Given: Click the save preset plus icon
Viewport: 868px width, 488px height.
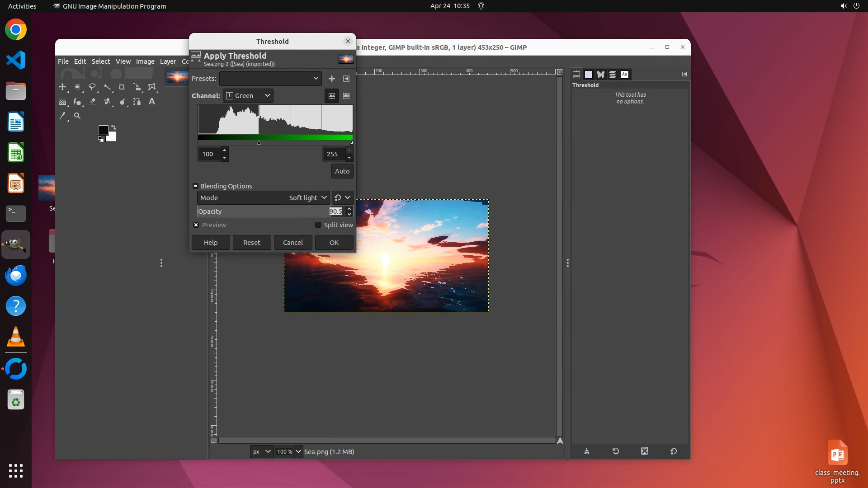Looking at the screenshot, I should click(331, 79).
